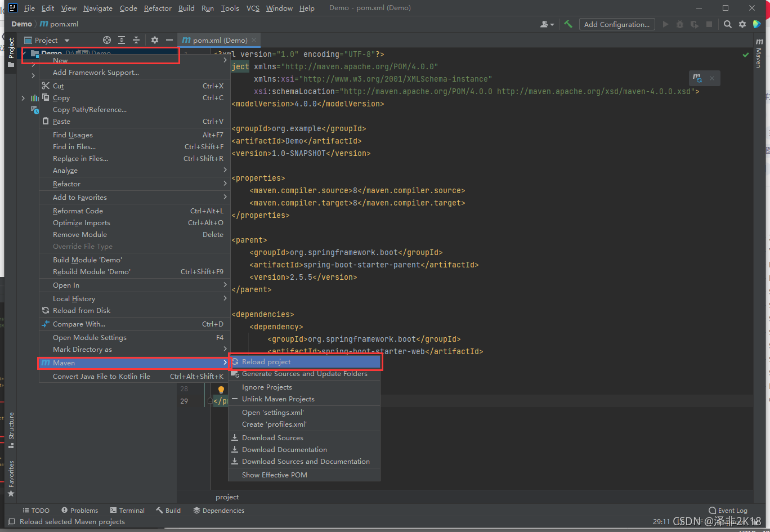
Task: Open the Project view dropdown
Action: click(47, 40)
